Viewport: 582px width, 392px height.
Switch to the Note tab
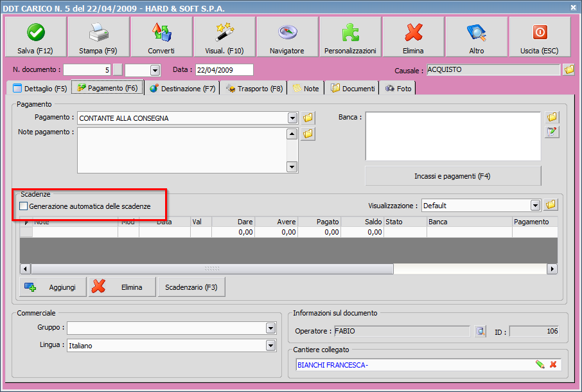tap(306, 88)
